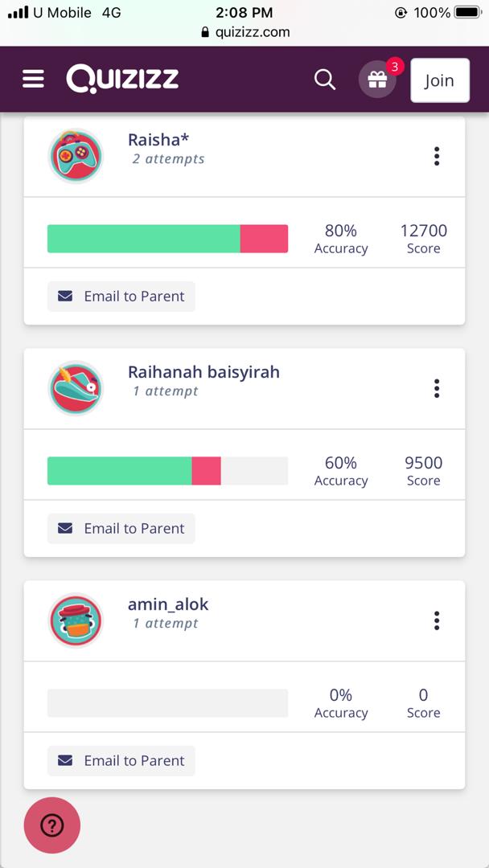Image resolution: width=489 pixels, height=868 pixels.
Task: Select the Raisha* student name
Action: [x=158, y=140]
